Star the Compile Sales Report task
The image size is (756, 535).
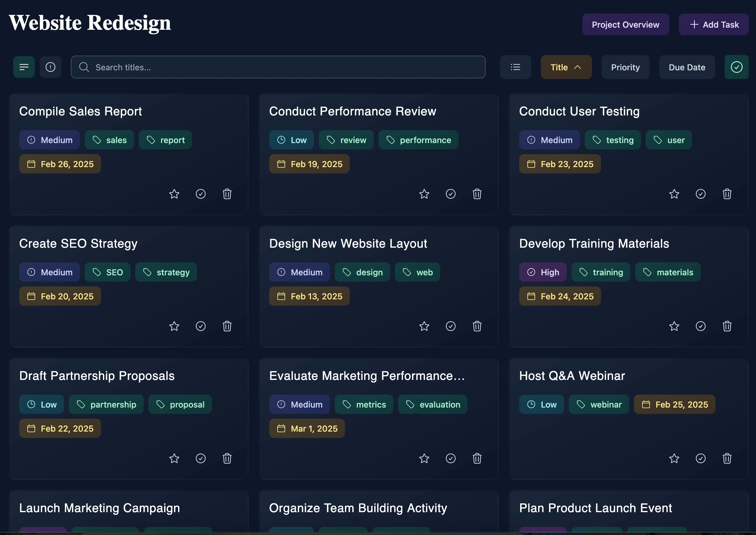pos(174,194)
